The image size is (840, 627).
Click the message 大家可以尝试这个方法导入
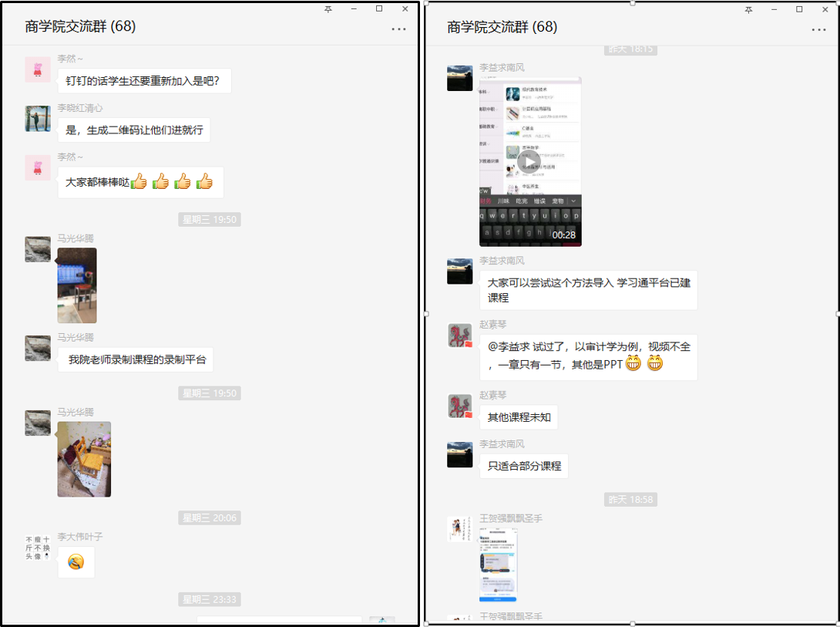588,290
